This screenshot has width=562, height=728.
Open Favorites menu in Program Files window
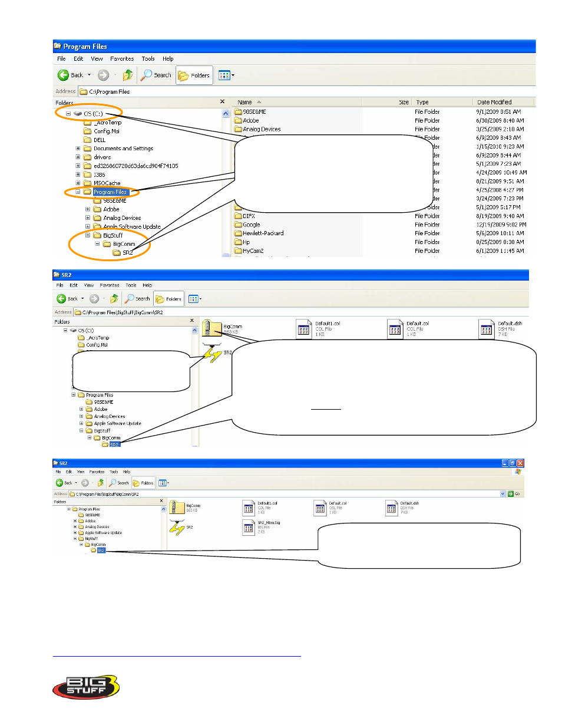click(122, 59)
